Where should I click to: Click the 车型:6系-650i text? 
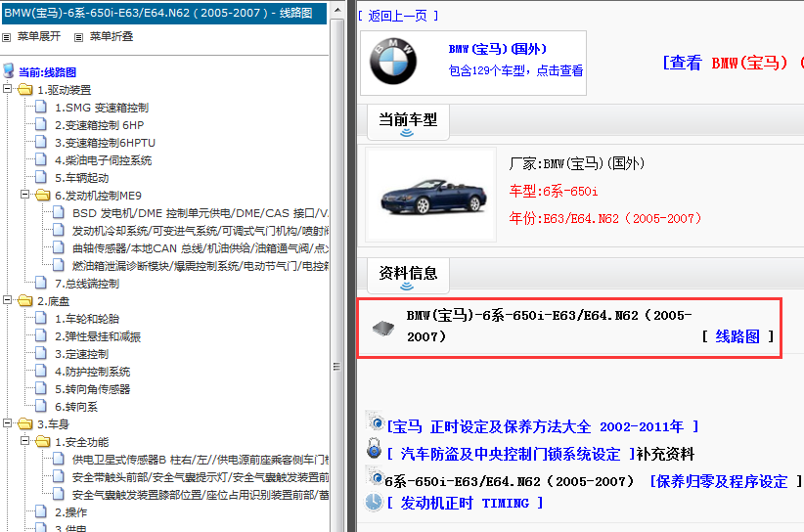tap(554, 191)
